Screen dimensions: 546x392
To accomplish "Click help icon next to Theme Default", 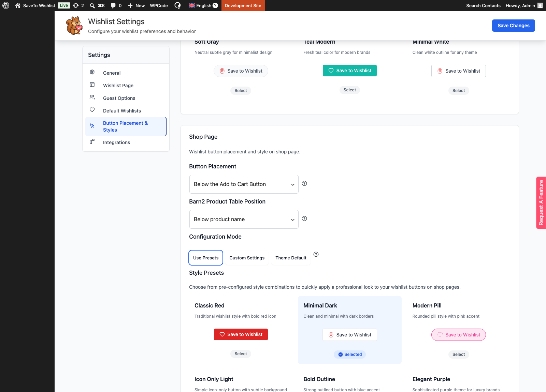I will pos(316,254).
